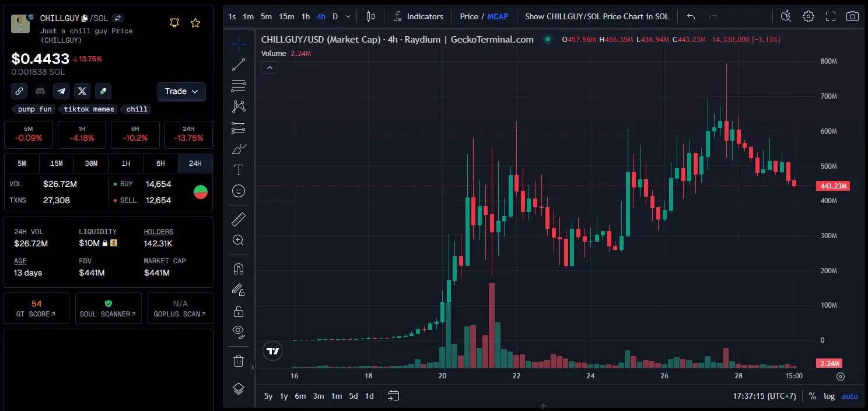Set chart range to 5y
This screenshot has height=411, width=868.
tap(268, 396)
